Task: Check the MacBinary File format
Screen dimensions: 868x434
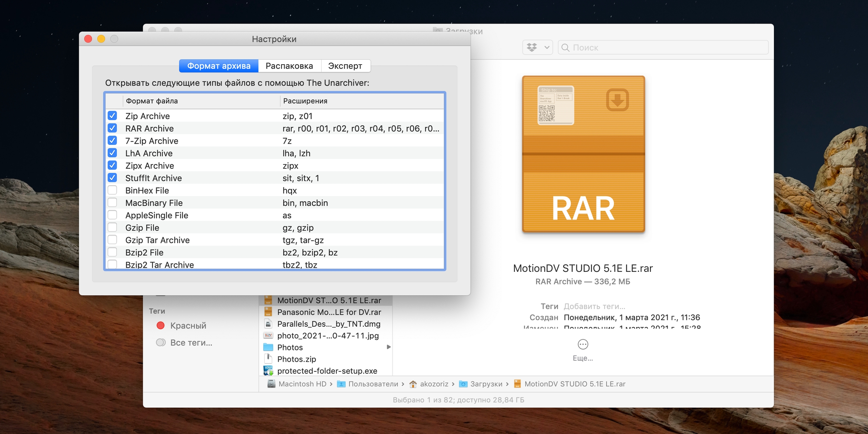Action: click(112, 202)
